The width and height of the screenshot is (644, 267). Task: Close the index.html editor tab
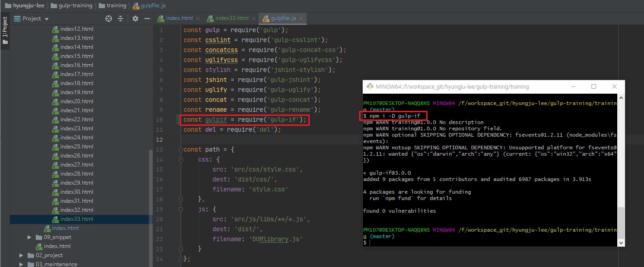point(198,19)
